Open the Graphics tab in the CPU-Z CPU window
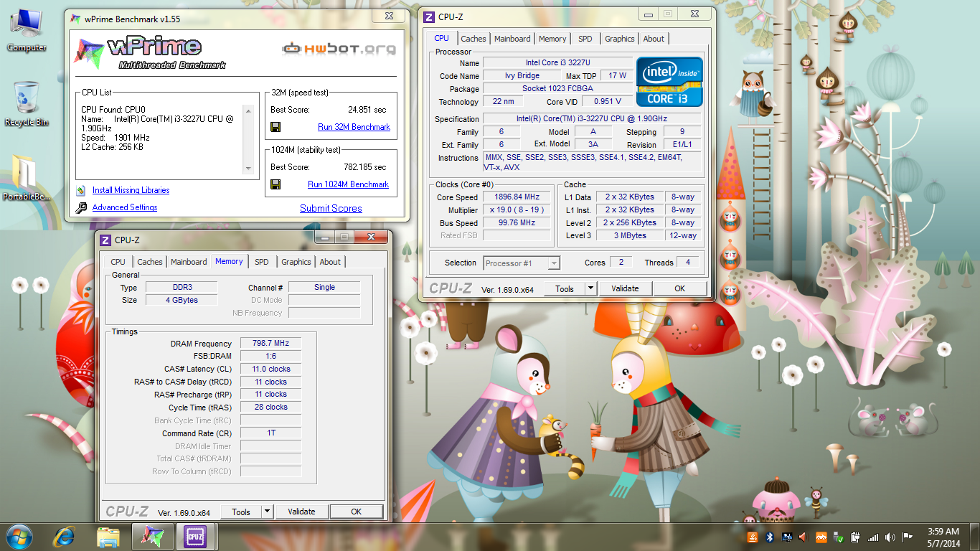This screenshot has height=551, width=980. click(619, 39)
